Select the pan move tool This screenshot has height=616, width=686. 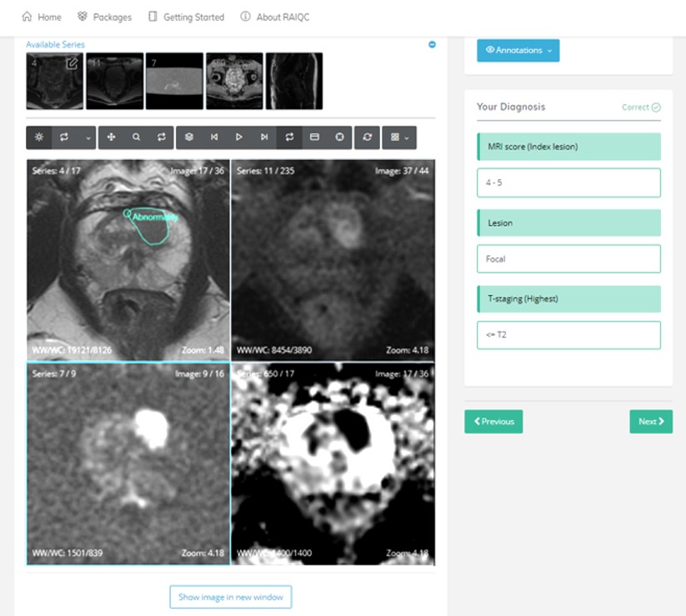[111, 138]
